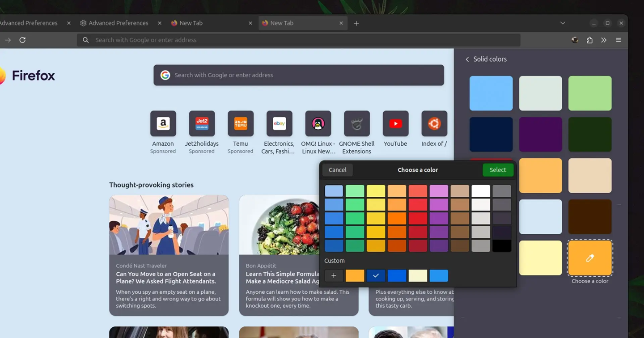Confirm the color with the Select button
This screenshot has width=644, height=338.
(498, 170)
